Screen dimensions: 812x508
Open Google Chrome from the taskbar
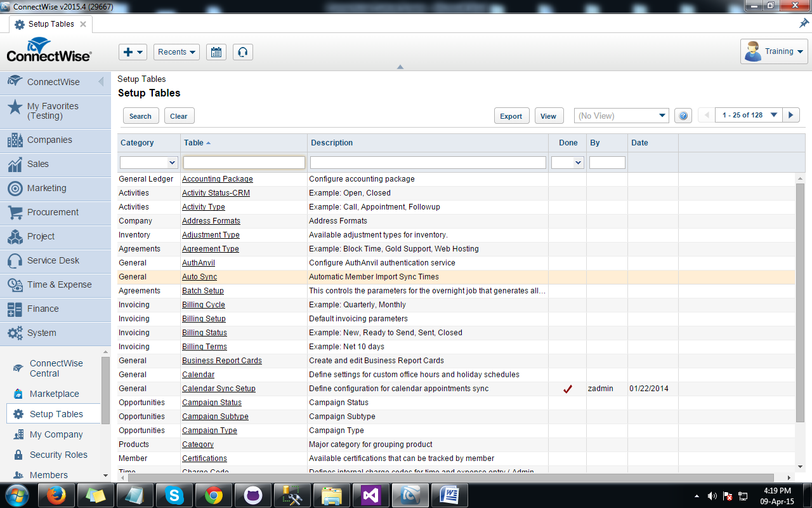point(213,495)
